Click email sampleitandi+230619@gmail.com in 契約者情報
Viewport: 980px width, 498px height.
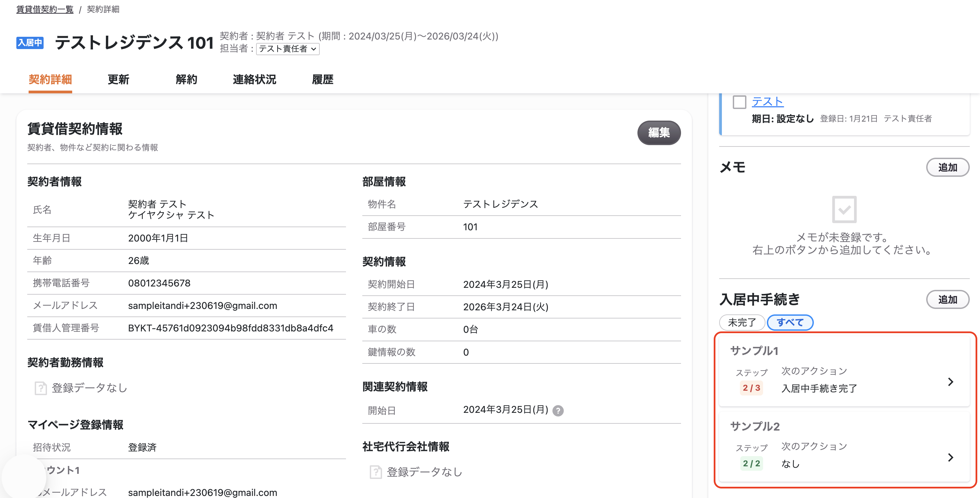(202, 306)
